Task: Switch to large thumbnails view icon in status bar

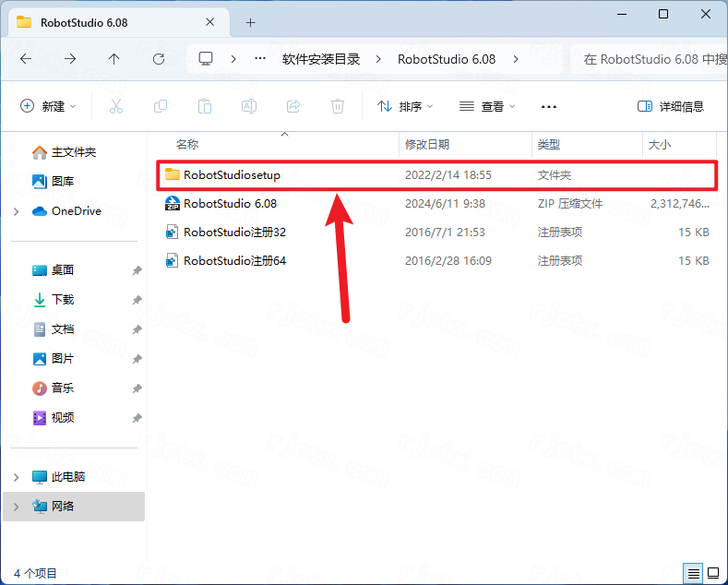Action: 713,573
